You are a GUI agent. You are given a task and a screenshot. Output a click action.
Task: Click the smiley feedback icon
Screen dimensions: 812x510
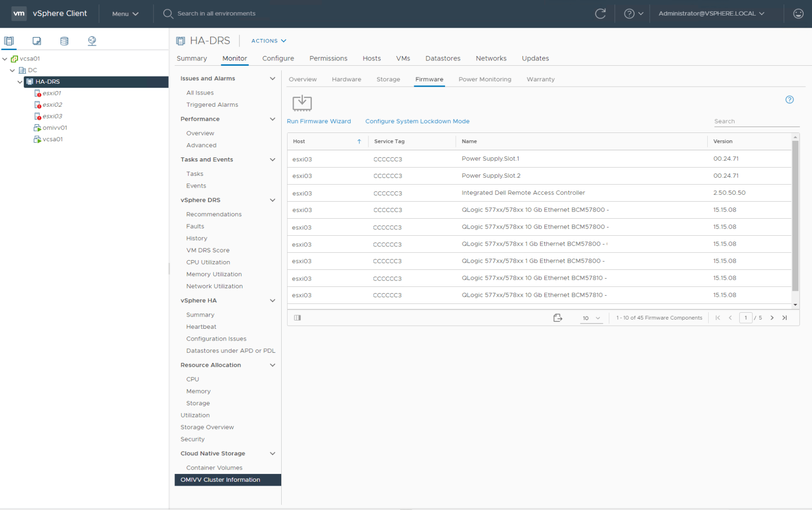click(x=798, y=14)
